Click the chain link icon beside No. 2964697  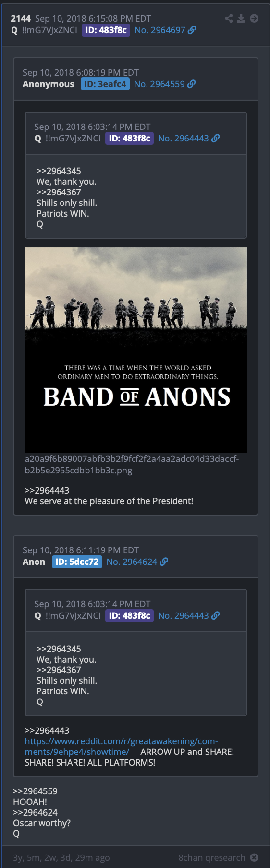pos(192,30)
